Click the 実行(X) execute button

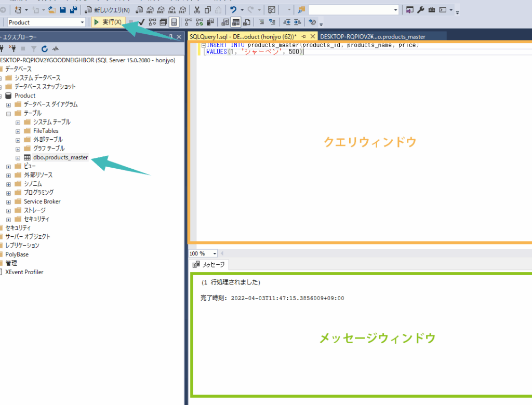tap(108, 22)
